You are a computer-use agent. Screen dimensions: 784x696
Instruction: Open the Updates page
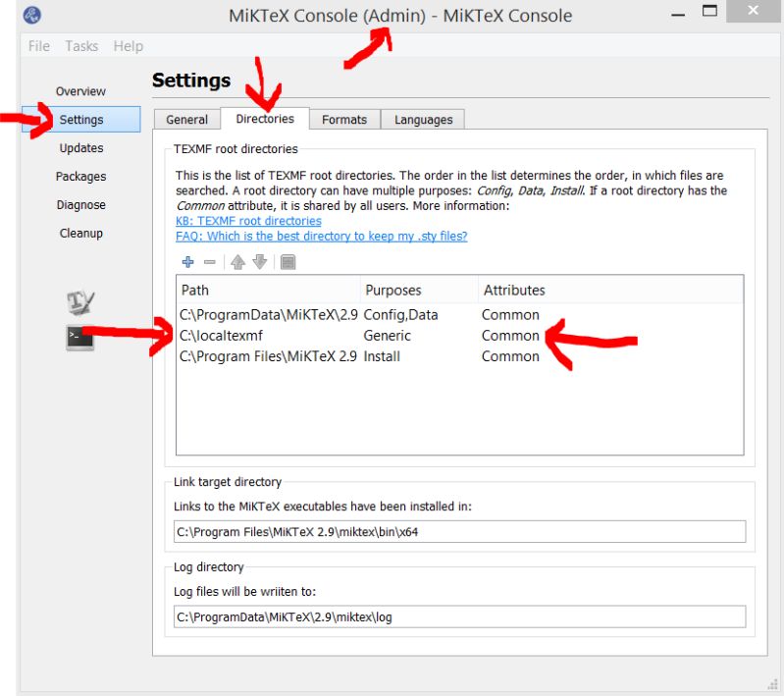pyautogui.click(x=81, y=148)
